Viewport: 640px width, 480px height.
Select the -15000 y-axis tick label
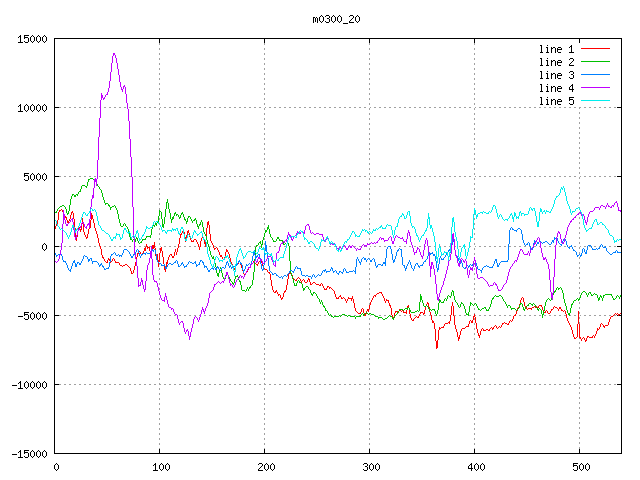point(27,454)
